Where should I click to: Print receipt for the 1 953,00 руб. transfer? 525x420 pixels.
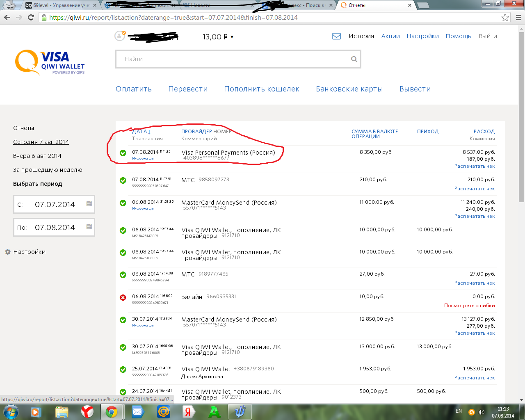coord(475,378)
